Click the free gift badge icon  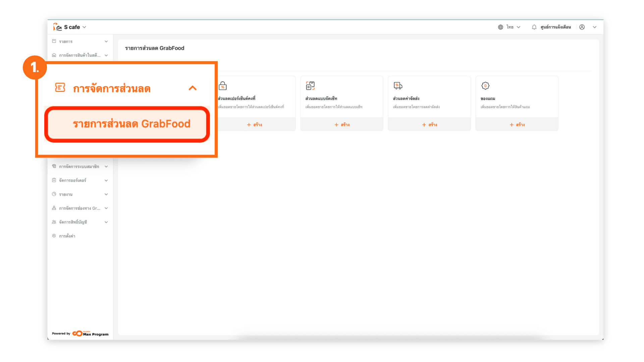point(485,86)
